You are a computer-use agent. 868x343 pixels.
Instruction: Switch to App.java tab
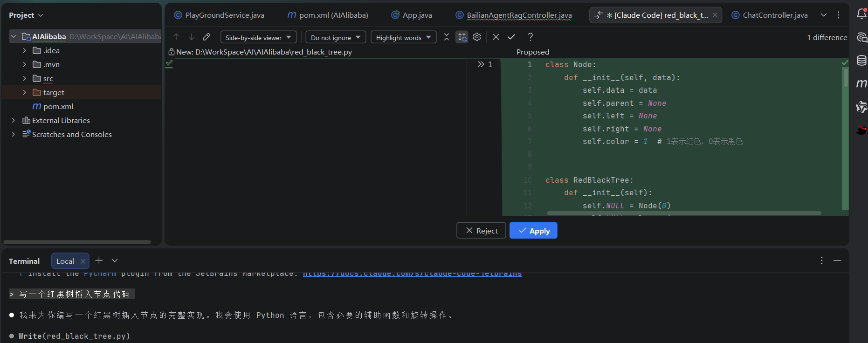[x=412, y=15]
